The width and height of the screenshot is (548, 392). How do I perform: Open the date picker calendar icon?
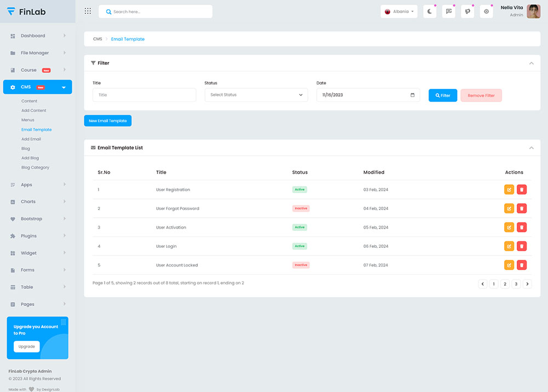coord(412,95)
